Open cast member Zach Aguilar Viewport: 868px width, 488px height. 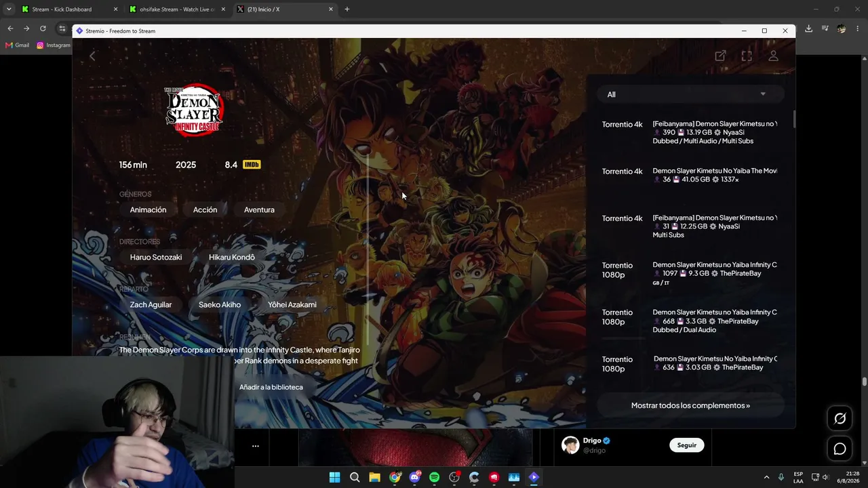[151, 305]
